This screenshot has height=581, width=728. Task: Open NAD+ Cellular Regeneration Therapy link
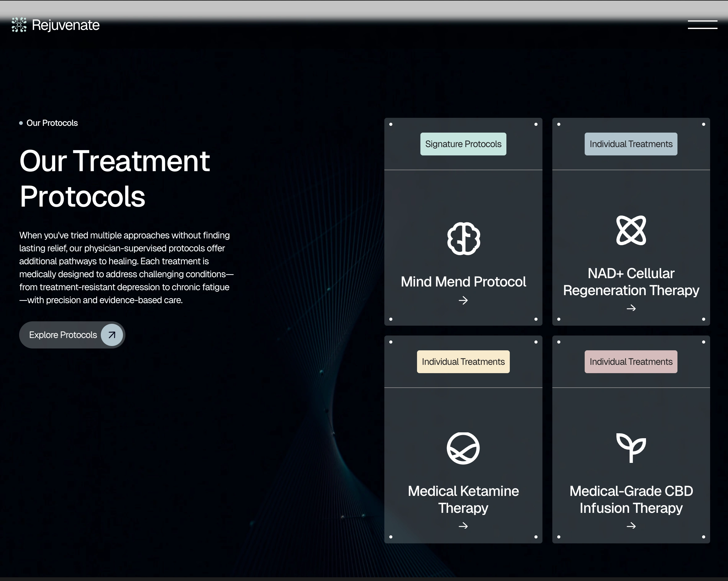pyautogui.click(x=631, y=282)
